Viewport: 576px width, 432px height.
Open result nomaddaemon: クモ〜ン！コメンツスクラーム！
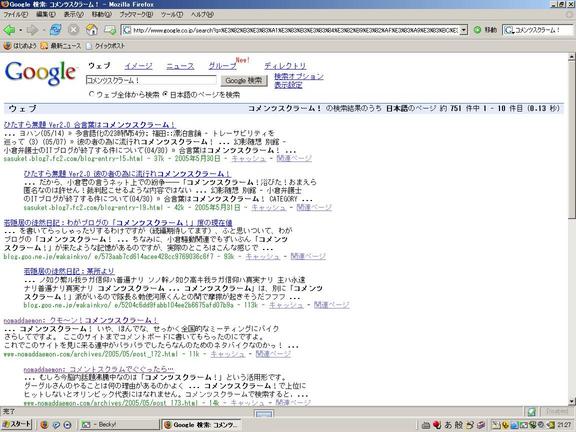pyautogui.click(x=81, y=320)
